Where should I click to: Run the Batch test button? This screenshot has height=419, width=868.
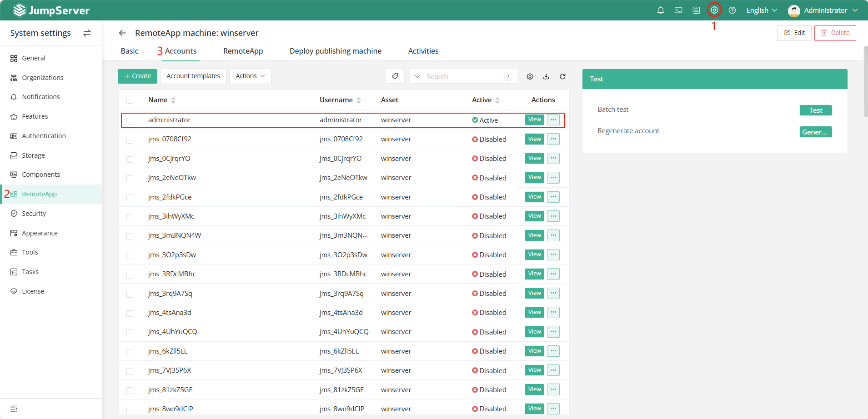point(816,110)
